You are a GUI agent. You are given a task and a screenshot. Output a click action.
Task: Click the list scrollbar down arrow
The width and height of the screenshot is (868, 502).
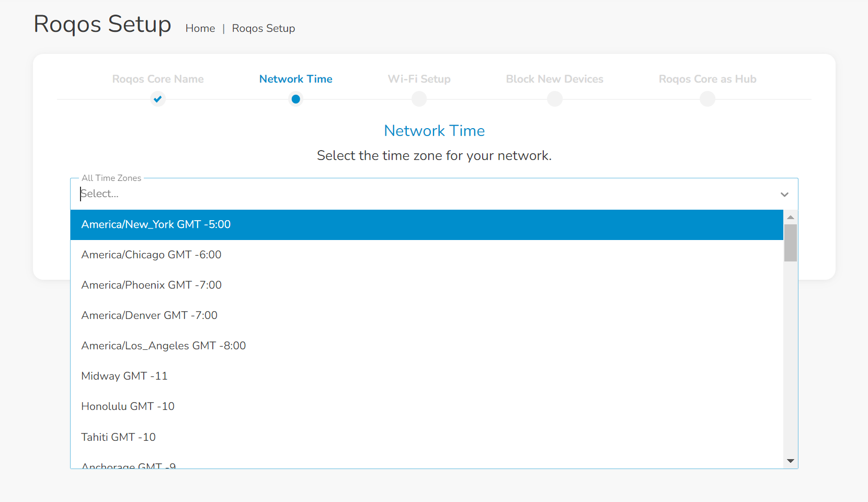pos(791,461)
